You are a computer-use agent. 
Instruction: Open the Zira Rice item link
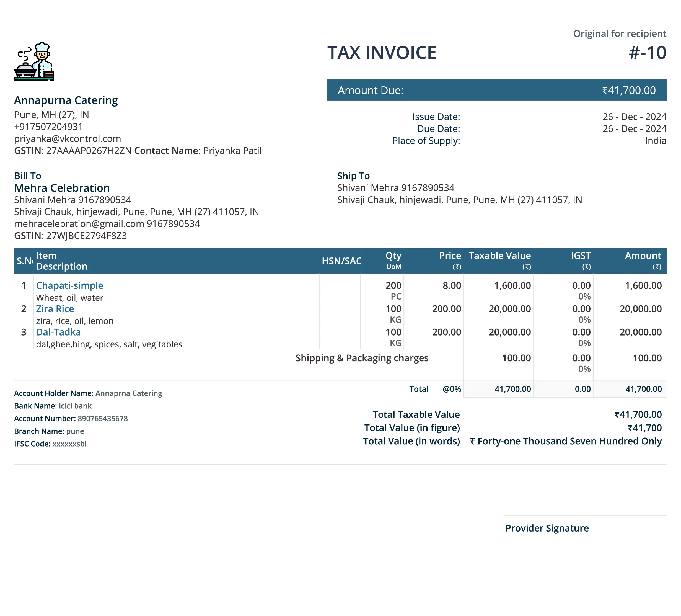click(x=55, y=309)
